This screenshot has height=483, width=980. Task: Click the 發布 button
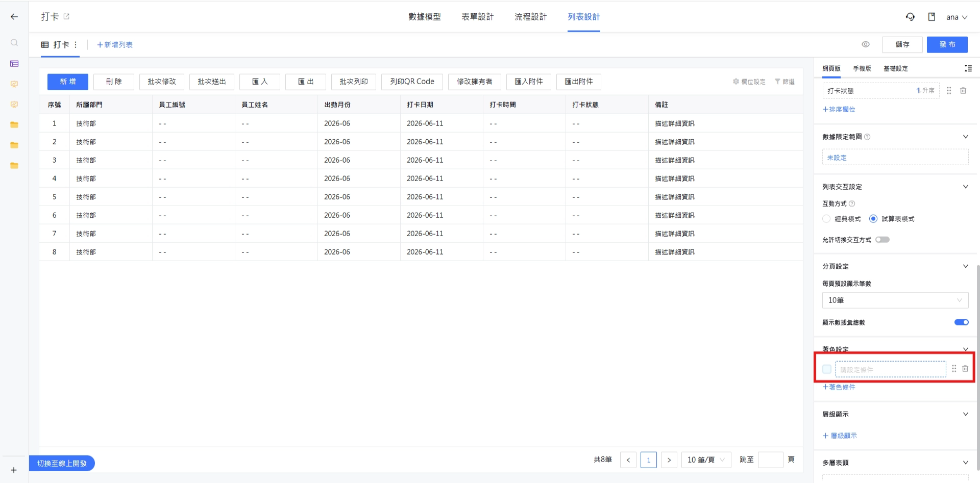(947, 44)
